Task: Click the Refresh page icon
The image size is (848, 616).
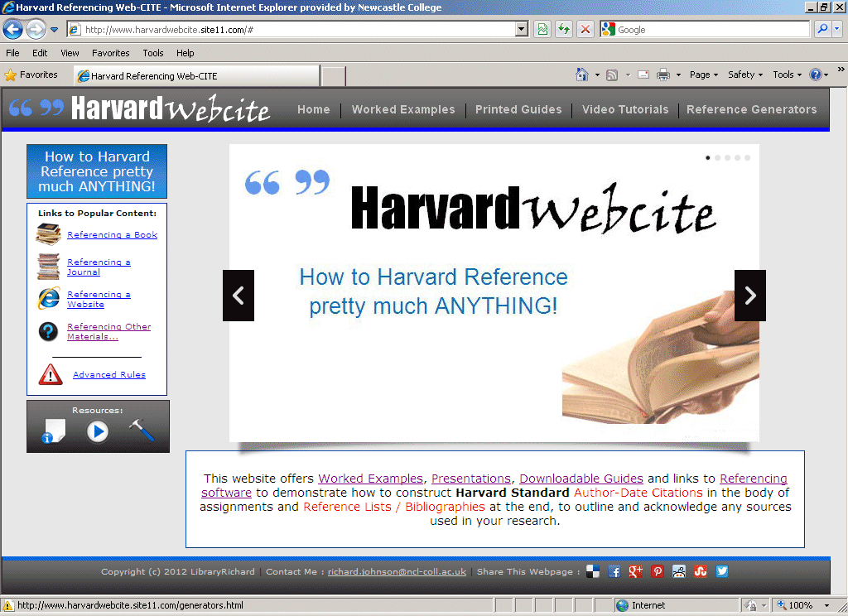Action: [563, 29]
